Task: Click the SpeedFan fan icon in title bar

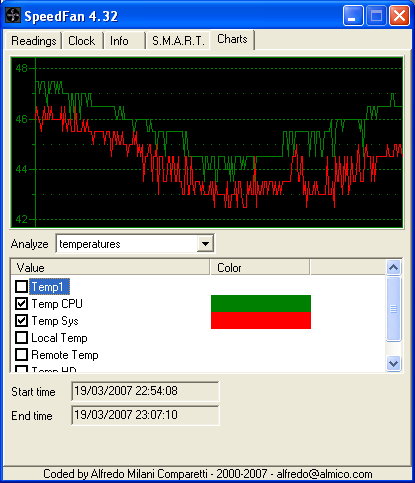Action: (x=13, y=16)
